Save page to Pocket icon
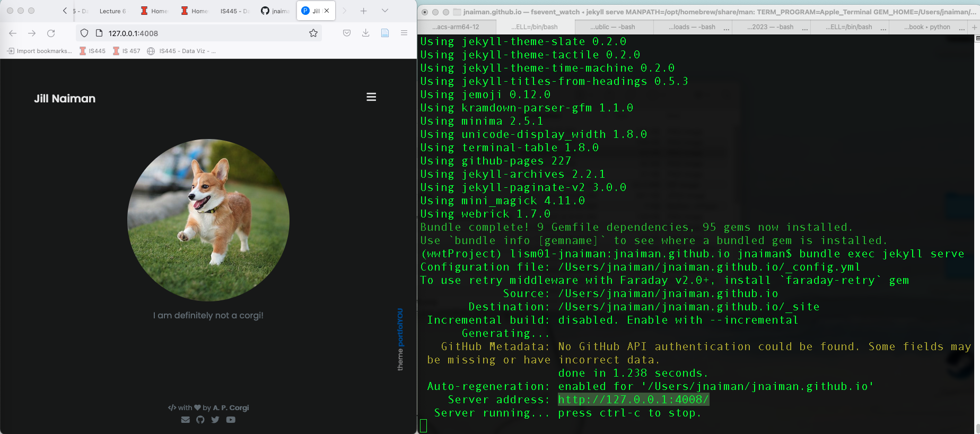This screenshot has width=980, height=434. pyautogui.click(x=347, y=33)
